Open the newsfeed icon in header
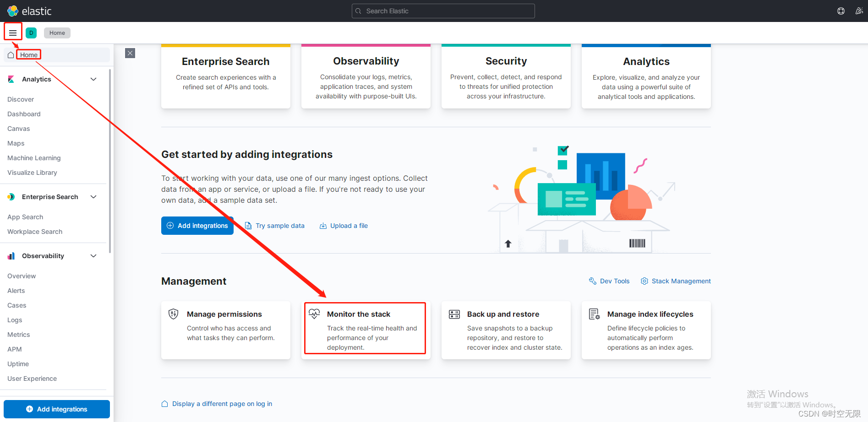Screen dimensions: 868x422 click(x=859, y=11)
